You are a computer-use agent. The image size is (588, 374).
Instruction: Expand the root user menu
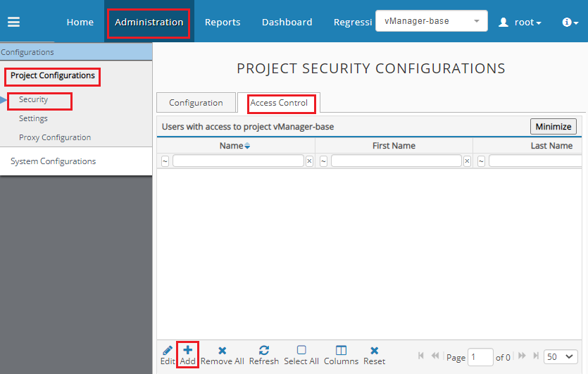pos(520,22)
